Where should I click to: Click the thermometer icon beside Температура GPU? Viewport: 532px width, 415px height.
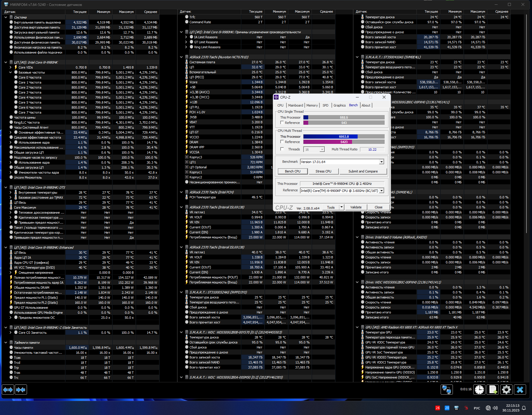tap(362, 332)
